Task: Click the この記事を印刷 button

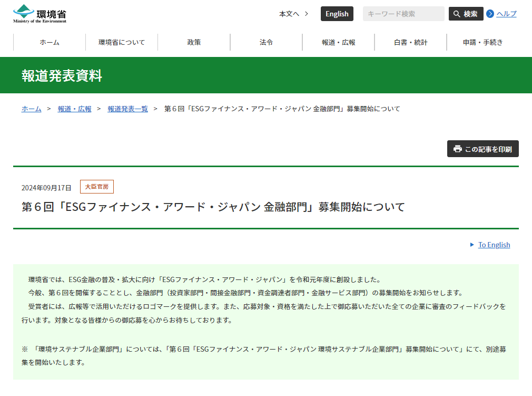Action: point(482,149)
